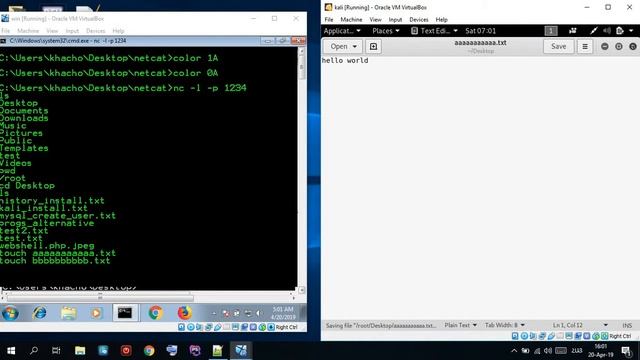This screenshot has width=640, height=360.
Task: Click cmd horizontal scrollbar thumb
Action: click(x=100, y=298)
